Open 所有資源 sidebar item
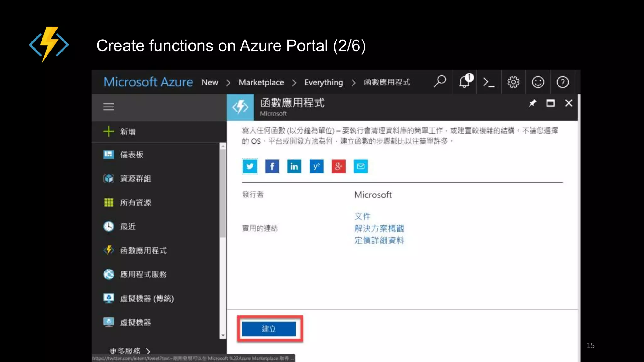Image resolution: width=644 pixels, height=362 pixels. click(x=136, y=202)
